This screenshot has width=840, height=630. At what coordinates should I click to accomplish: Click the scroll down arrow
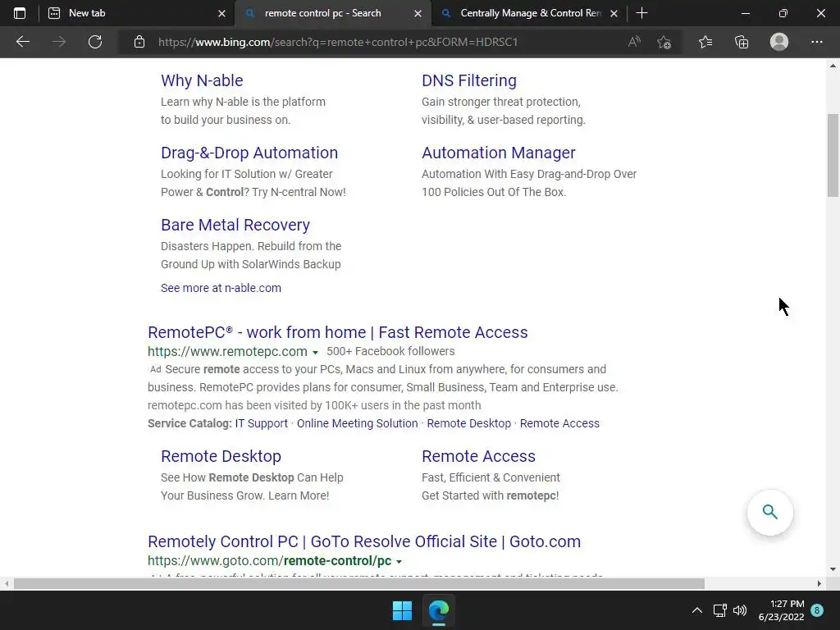[833, 569]
